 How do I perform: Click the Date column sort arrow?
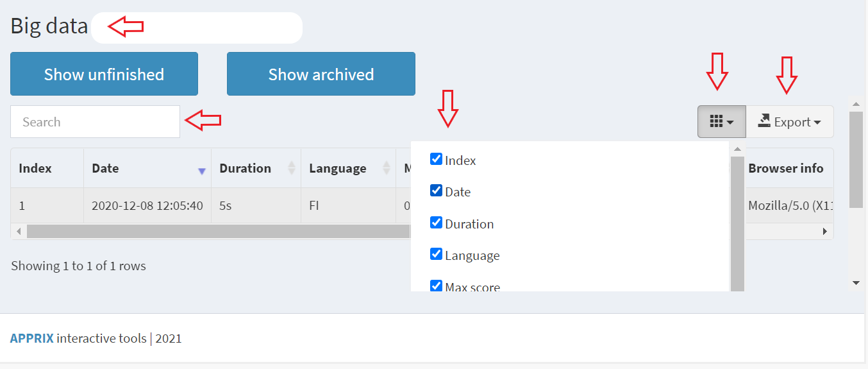click(202, 171)
